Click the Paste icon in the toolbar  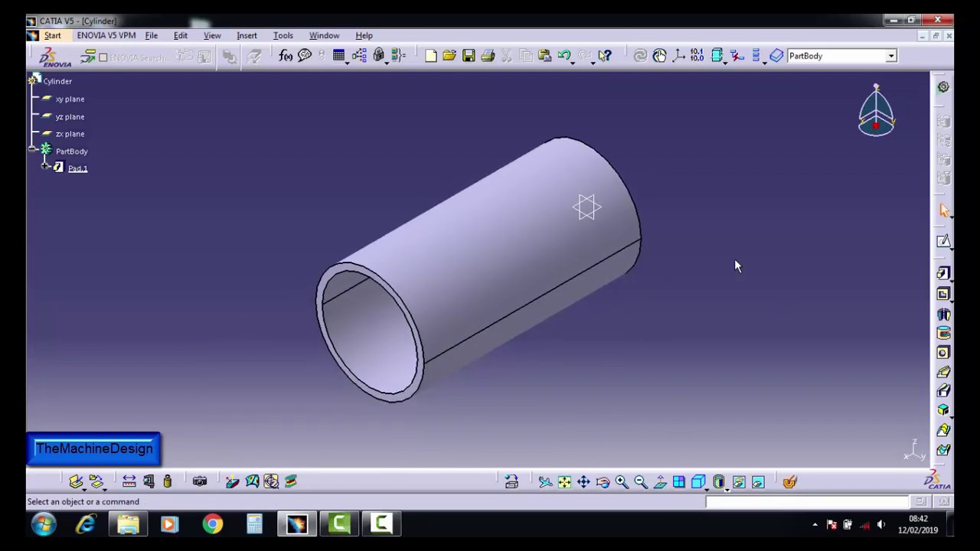(545, 56)
